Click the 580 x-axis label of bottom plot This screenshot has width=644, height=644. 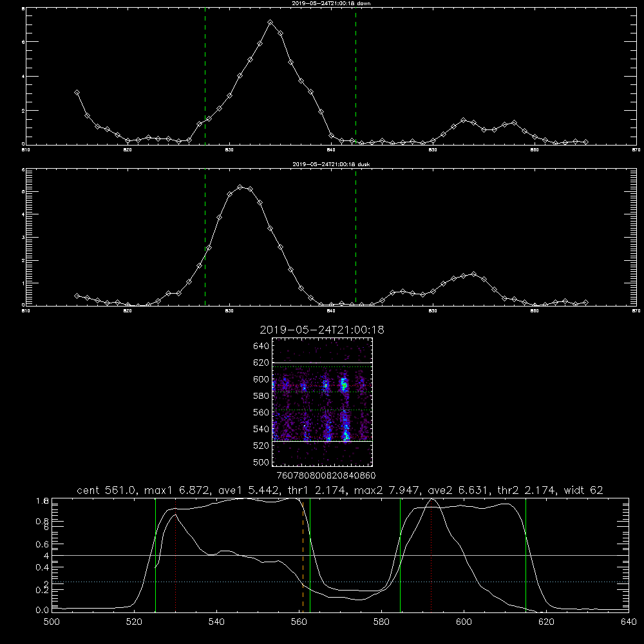(x=381, y=622)
